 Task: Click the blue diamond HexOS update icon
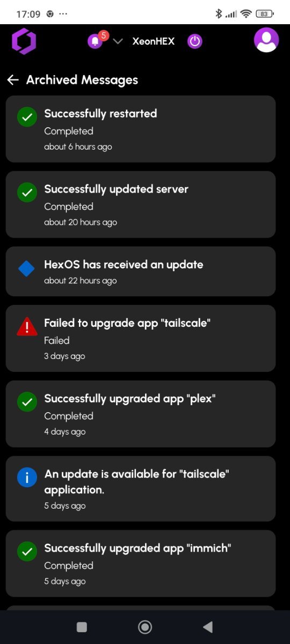tap(27, 268)
